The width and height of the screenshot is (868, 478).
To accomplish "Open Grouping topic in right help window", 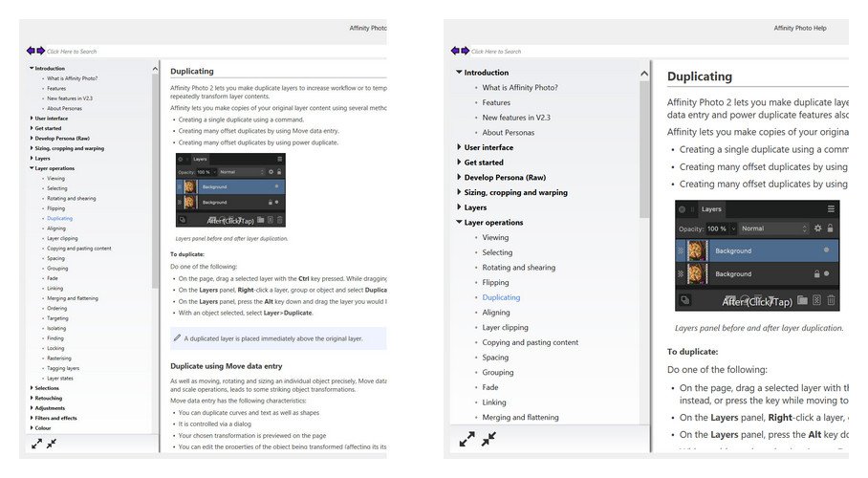I will (x=498, y=372).
